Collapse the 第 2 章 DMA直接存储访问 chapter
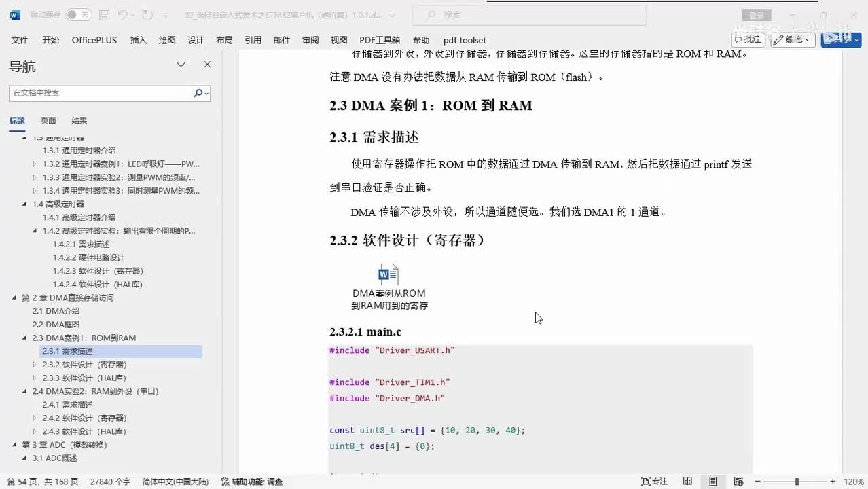The height and width of the screenshot is (489, 868). click(x=14, y=298)
